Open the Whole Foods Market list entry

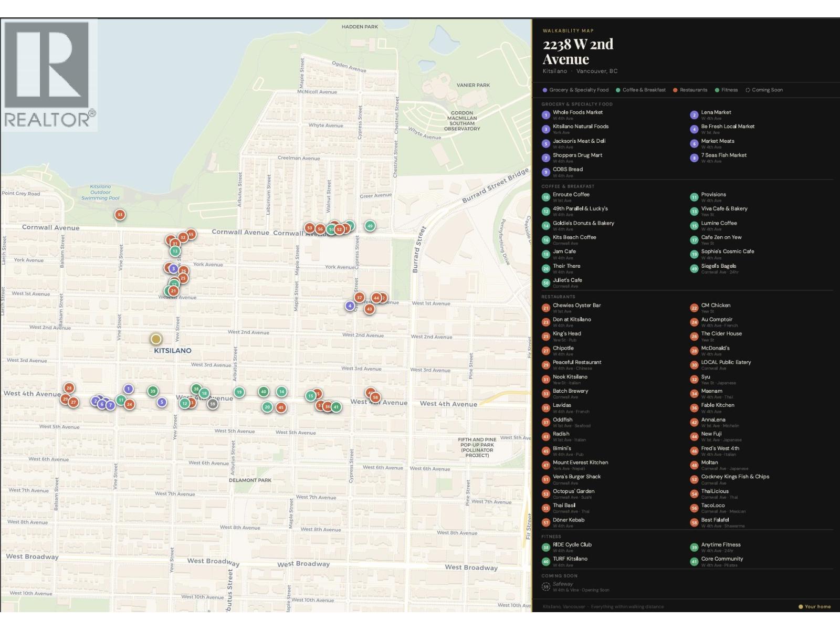[577, 112]
